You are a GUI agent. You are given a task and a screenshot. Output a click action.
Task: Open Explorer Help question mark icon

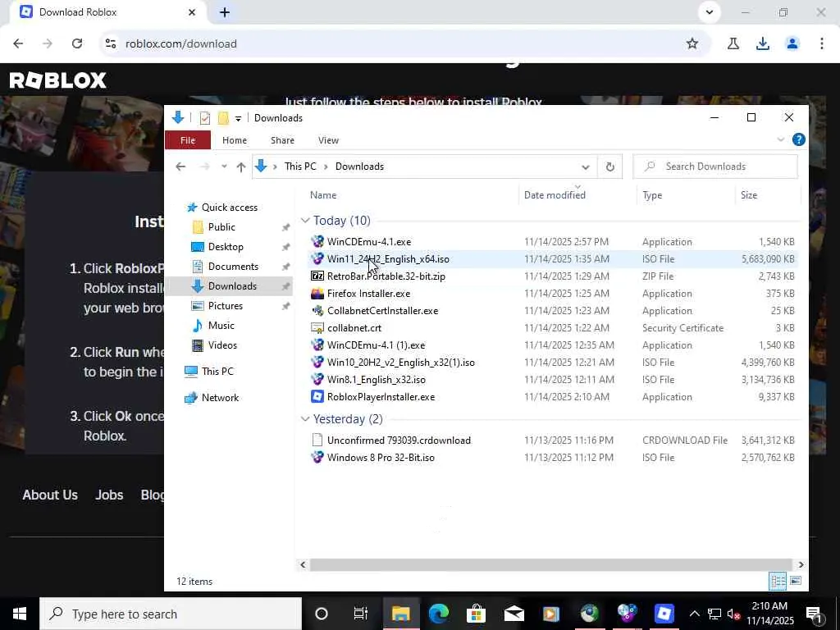tap(798, 139)
